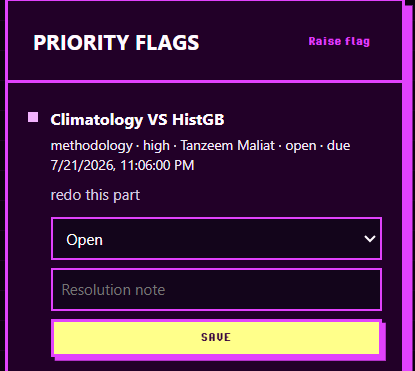This screenshot has height=371, width=415.
Task: Open the Climatology VS HistGB flag title
Action: point(137,120)
